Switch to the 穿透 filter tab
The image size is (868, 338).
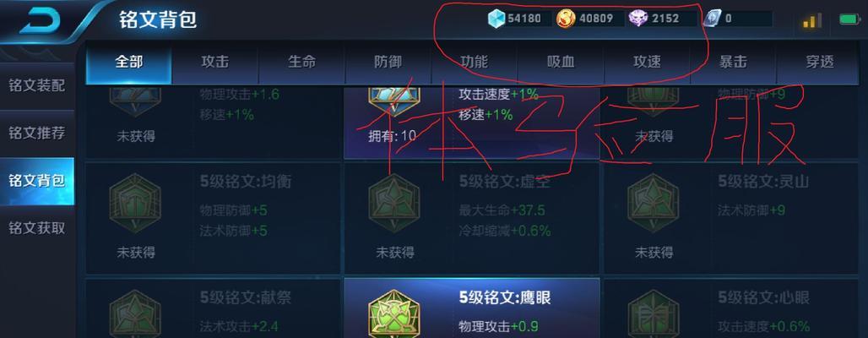(820, 62)
